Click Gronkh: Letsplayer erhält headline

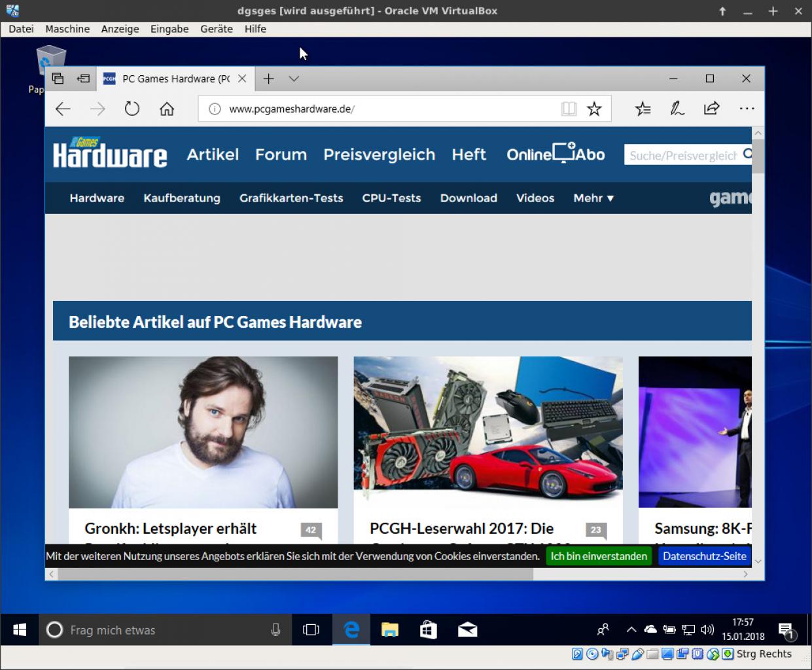170,528
